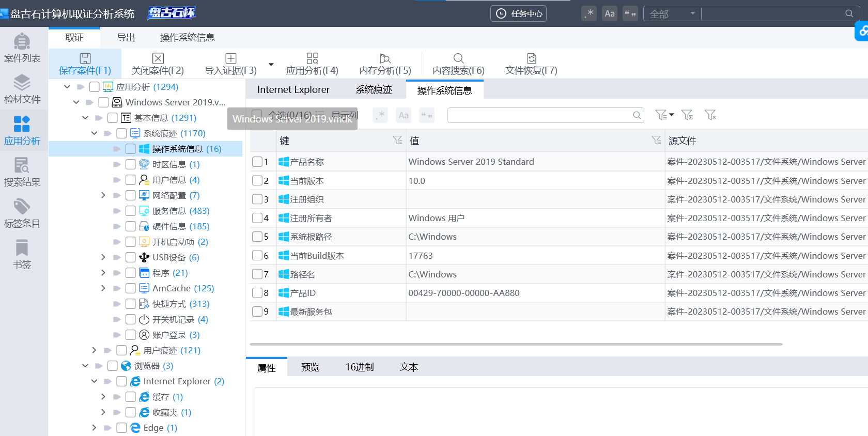Image resolution: width=868 pixels, height=436 pixels.
Task: Expand the 用户痕迹 tree node
Action: [94, 350]
